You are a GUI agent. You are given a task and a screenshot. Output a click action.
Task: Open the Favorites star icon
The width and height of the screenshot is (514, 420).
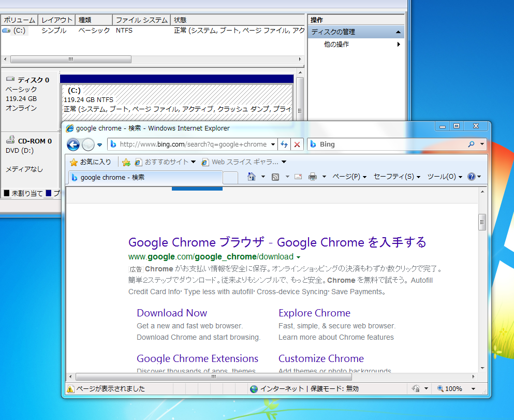pos(74,162)
